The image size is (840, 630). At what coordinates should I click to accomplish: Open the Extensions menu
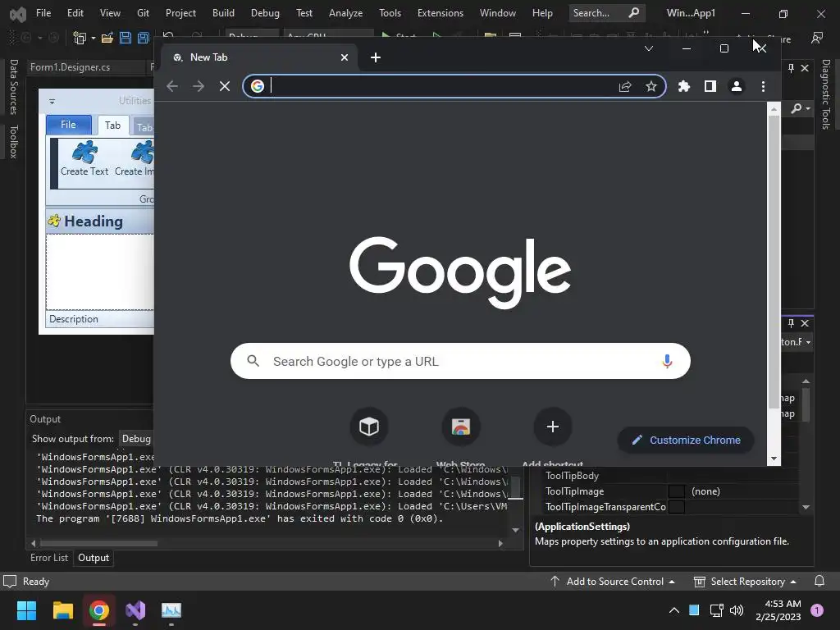click(x=441, y=13)
